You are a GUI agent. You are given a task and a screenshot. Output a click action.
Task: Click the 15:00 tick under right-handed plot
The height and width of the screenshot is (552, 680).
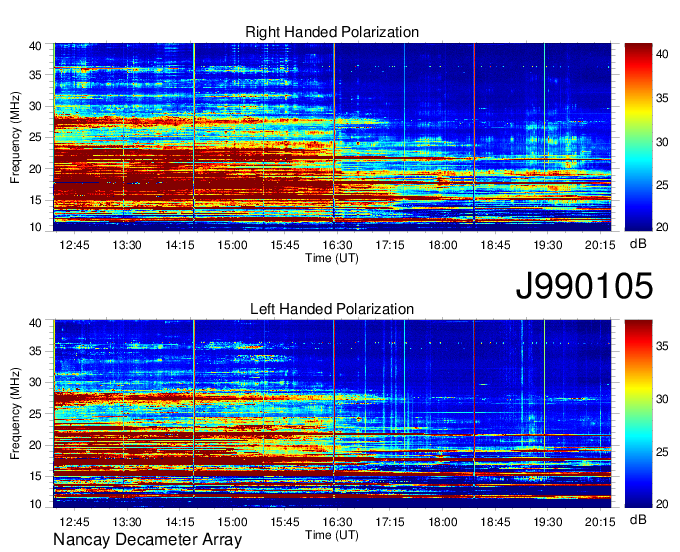tap(232, 245)
